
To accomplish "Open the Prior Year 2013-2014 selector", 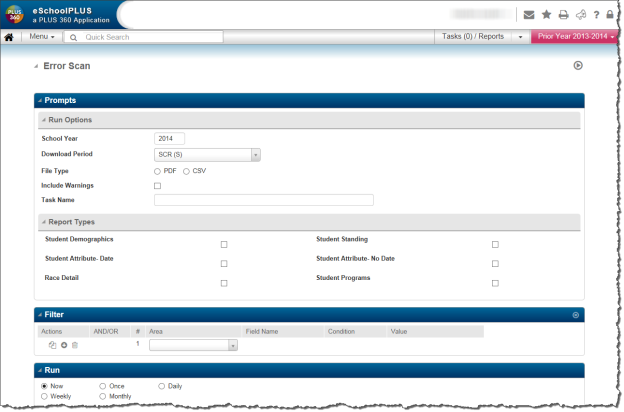I will pos(575,37).
